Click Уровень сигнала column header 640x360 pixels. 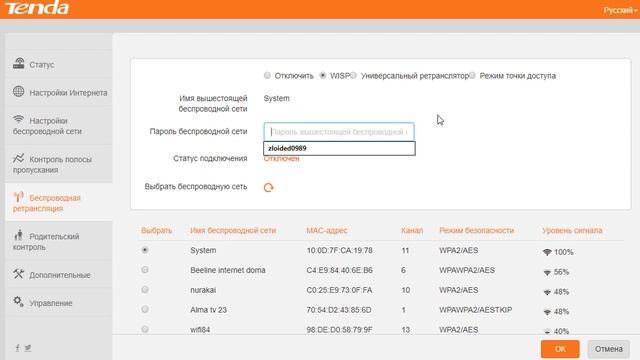pyautogui.click(x=572, y=231)
